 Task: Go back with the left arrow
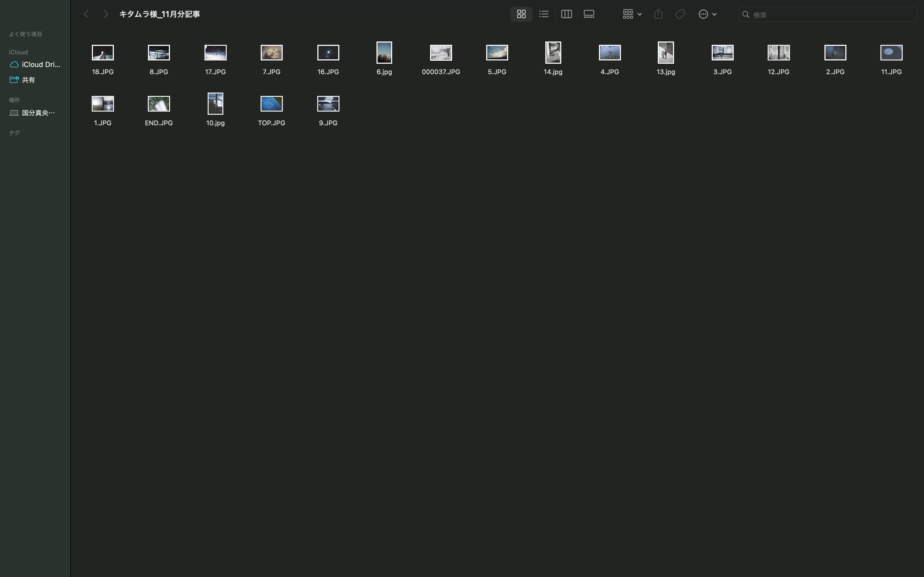click(86, 14)
